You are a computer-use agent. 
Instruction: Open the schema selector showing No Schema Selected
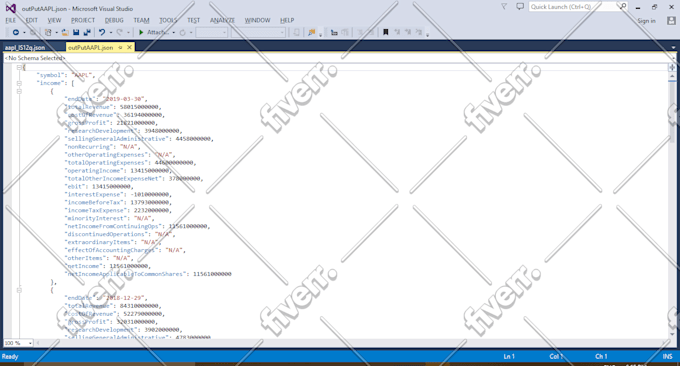(340, 58)
